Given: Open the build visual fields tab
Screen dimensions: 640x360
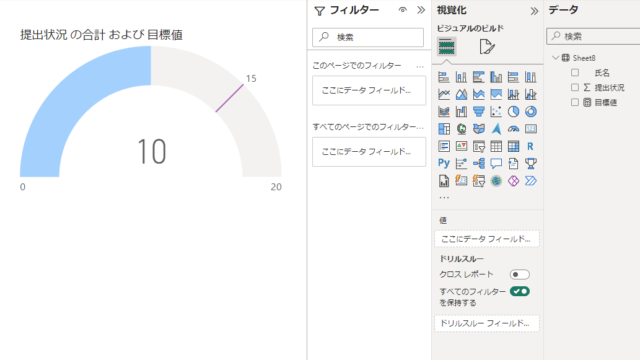Looking at the screenshot, I should 447,47.
